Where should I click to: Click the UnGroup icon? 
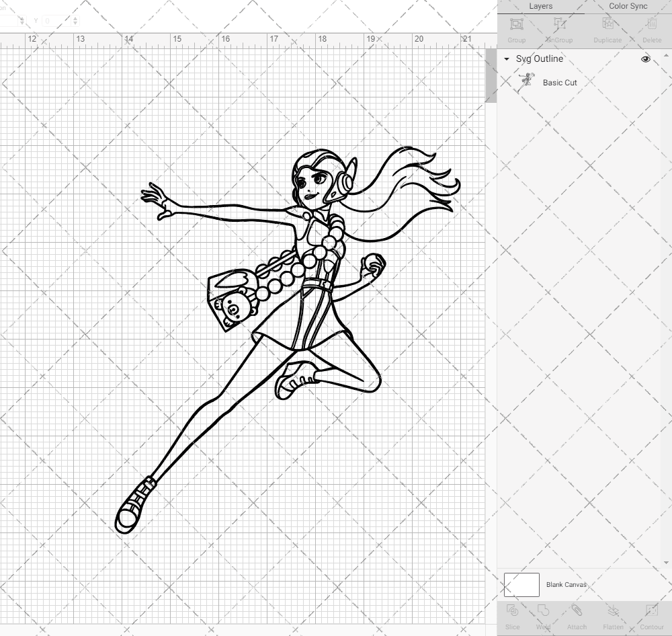tap(559, 24)
